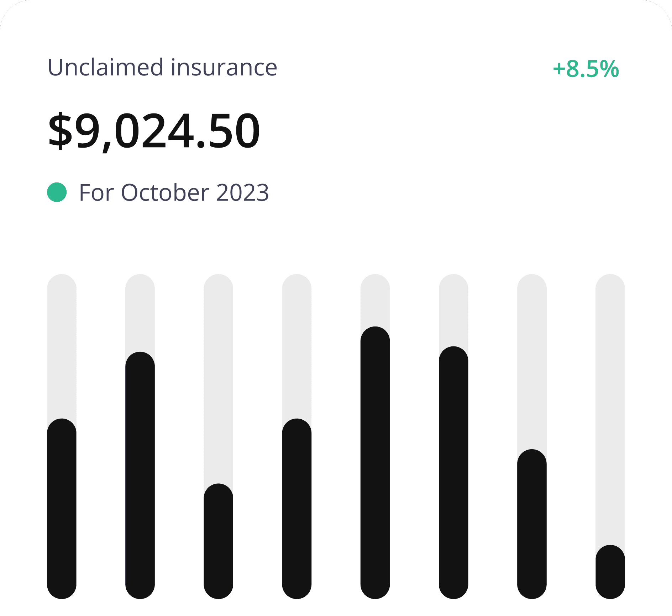This screenshot has height=616, width=672.
Task: Click the tallest black bar in chart
Action: pyautogui.click(x=375, y=463)
